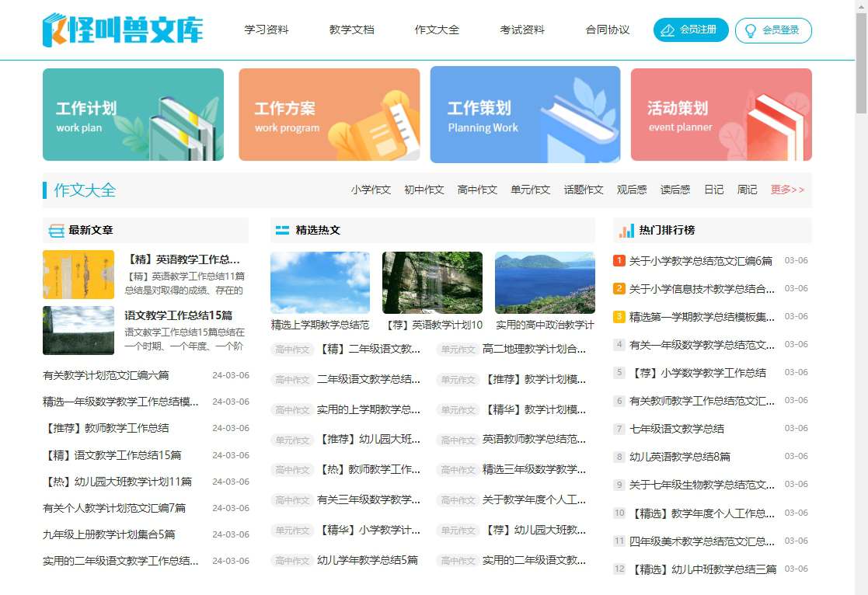Viewport: 868px width, 595px height.
Task: Click the 怪叫兽文库 site logo
Action: 123,30
